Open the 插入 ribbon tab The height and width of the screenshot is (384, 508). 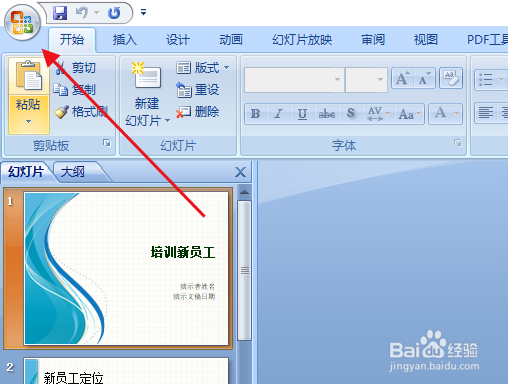tap(125, 40)
